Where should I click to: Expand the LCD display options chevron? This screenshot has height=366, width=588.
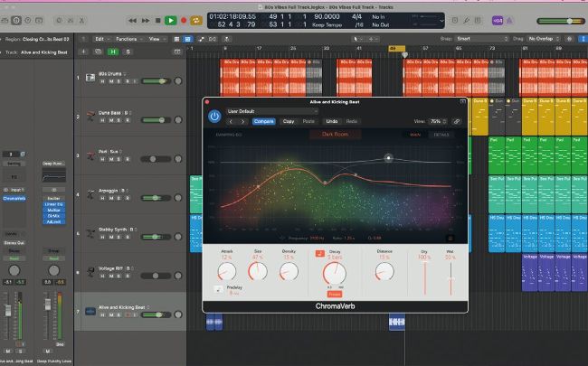pos(441,21)
